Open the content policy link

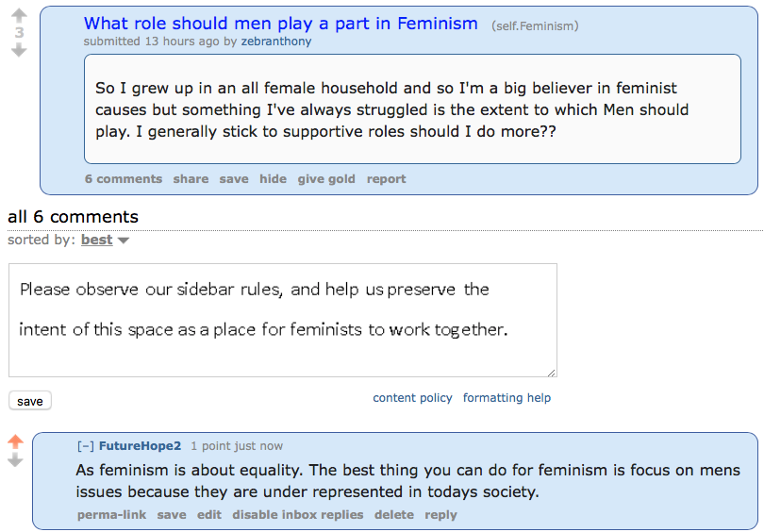pyautogui.click(x=412, y=398)
